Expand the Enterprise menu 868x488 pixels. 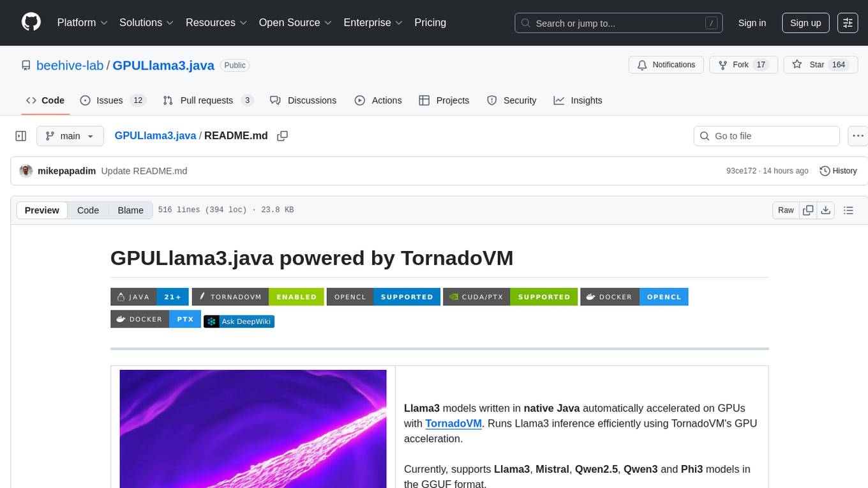(373, 22)
